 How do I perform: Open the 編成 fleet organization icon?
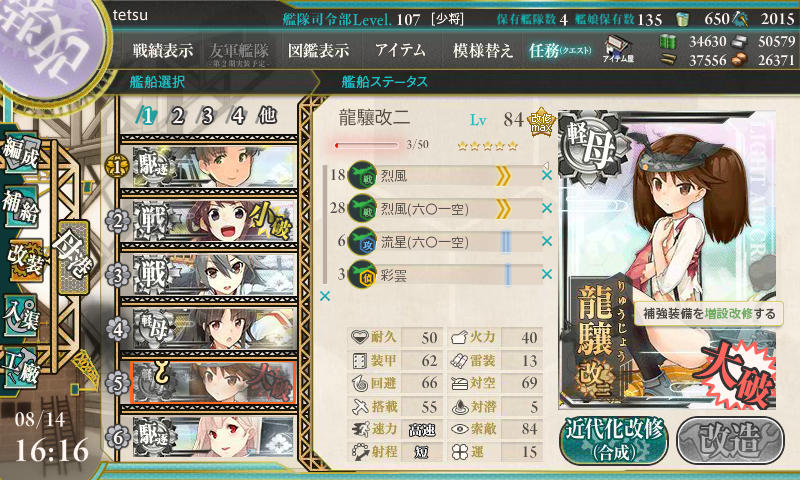click(x=21, y=153)
